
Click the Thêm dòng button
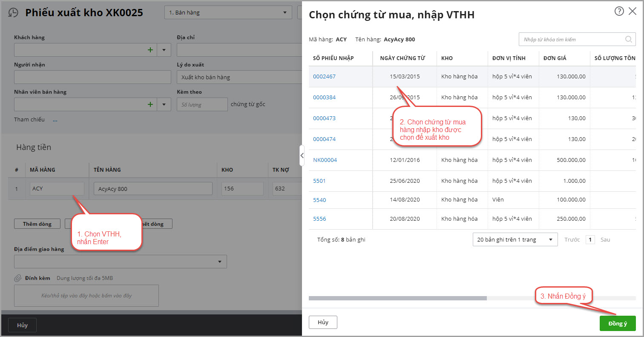[37, 224]
